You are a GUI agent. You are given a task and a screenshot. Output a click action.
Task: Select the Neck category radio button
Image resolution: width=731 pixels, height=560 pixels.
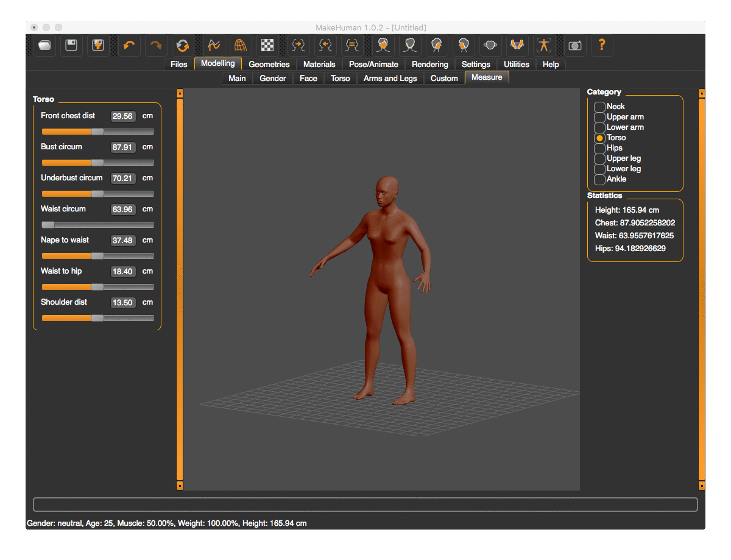click(600, 107)
